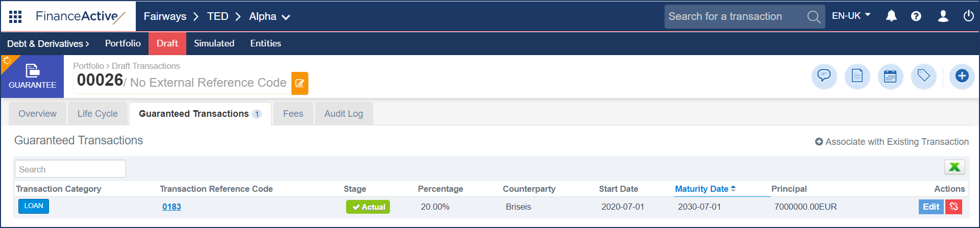Focus the Guaranteed Transactions search field
This screenshot has width=980, height=228.
(70, 169)
